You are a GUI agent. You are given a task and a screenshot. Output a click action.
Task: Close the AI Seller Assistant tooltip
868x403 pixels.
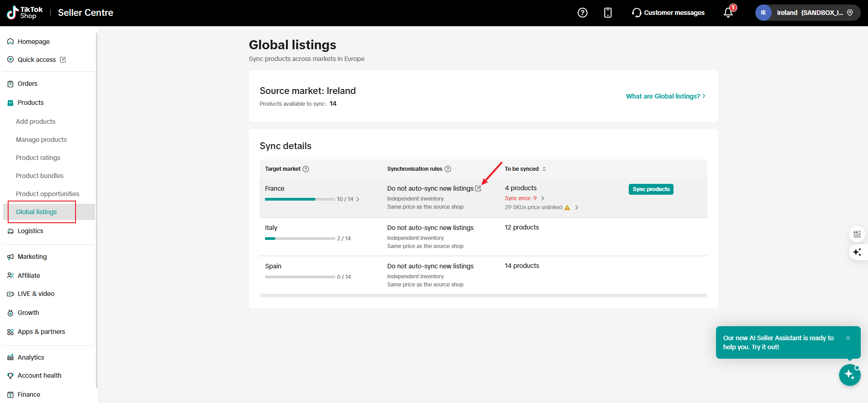tap(848, 338)
